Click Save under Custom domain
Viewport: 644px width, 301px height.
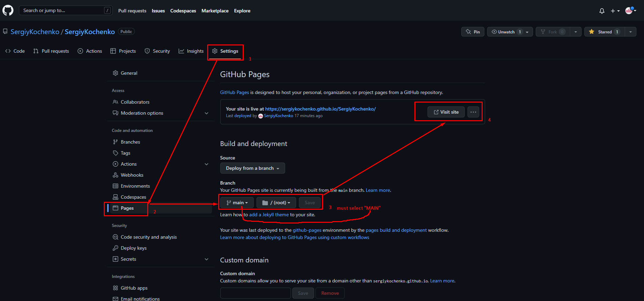[x=303, y=293]
